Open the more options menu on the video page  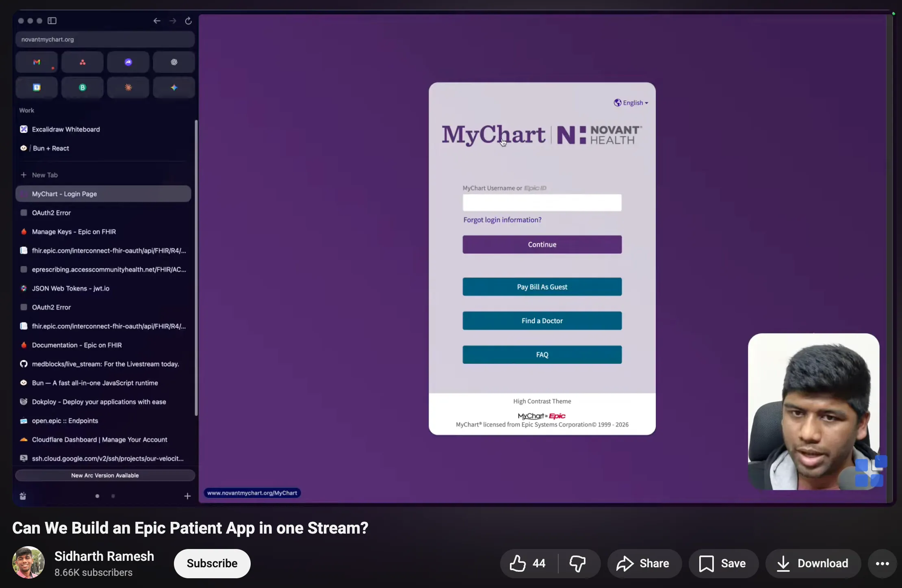(882, 563)
